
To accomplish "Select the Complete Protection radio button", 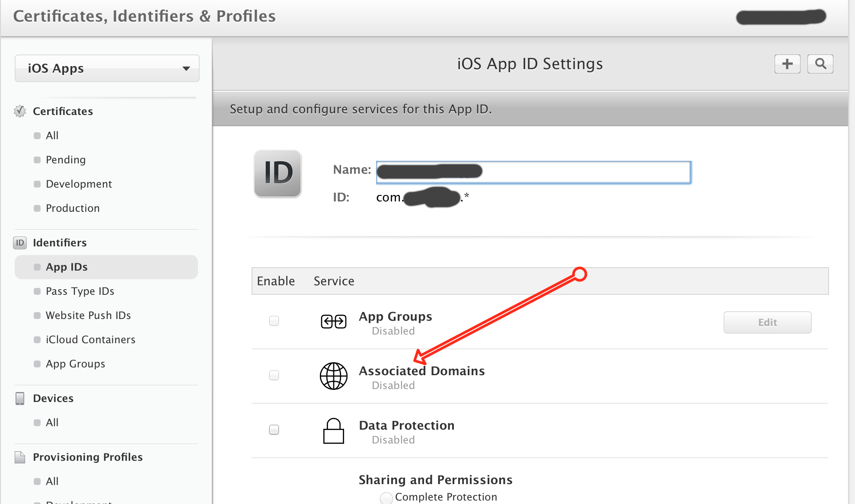I will point(386,498).
